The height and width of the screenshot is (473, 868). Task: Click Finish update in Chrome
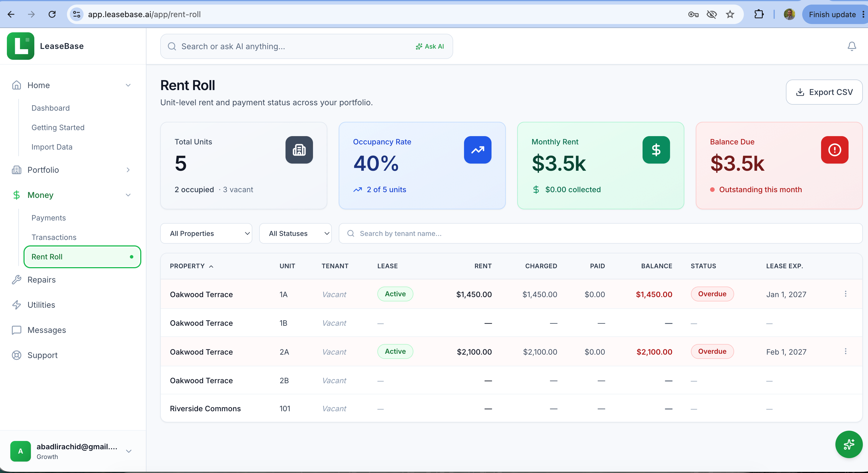click(x=832, y=15)
